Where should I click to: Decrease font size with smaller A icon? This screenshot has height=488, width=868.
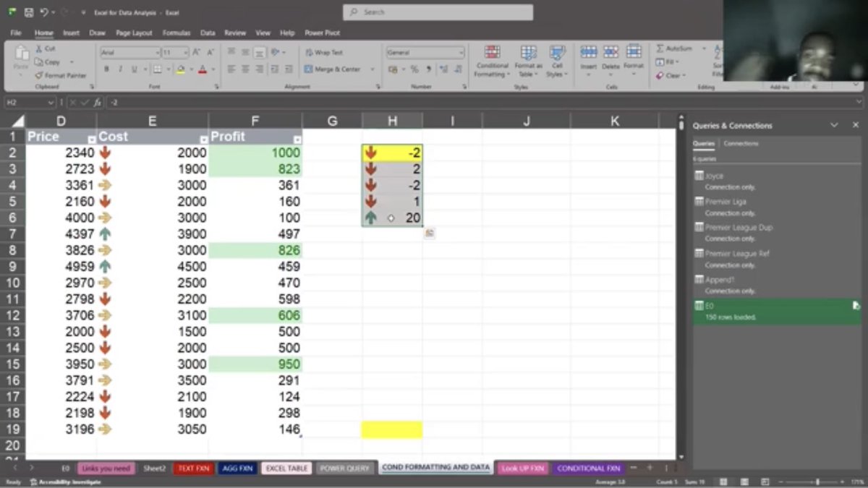[210, 53]
